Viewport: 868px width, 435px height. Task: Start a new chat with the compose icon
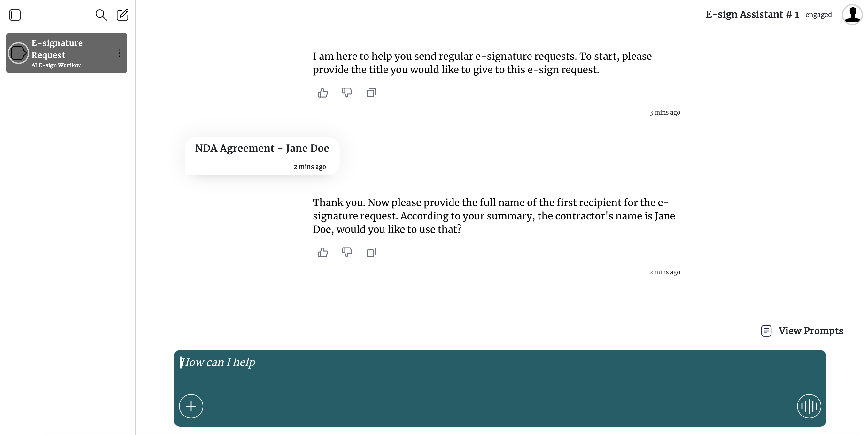point(122,15)
